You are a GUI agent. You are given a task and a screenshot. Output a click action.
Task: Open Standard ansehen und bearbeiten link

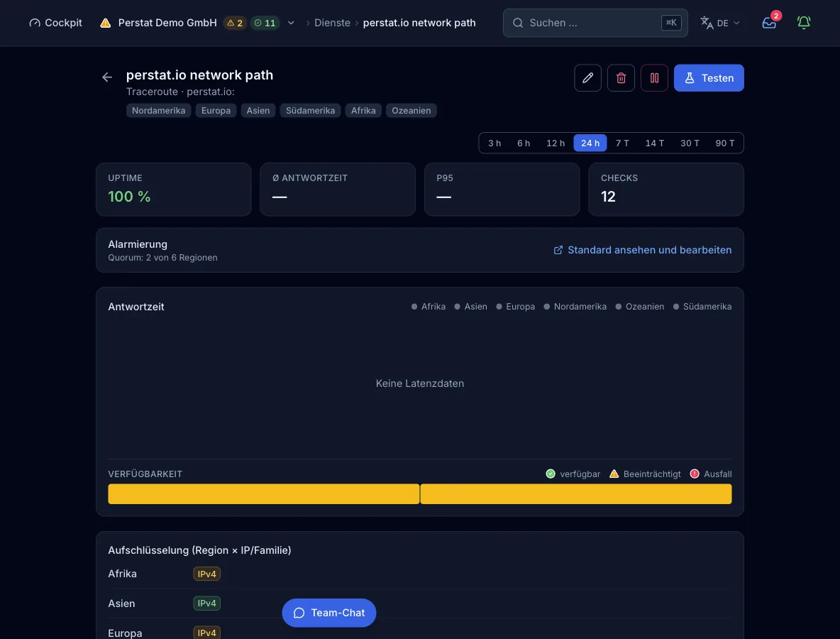(x=642, y=250)
